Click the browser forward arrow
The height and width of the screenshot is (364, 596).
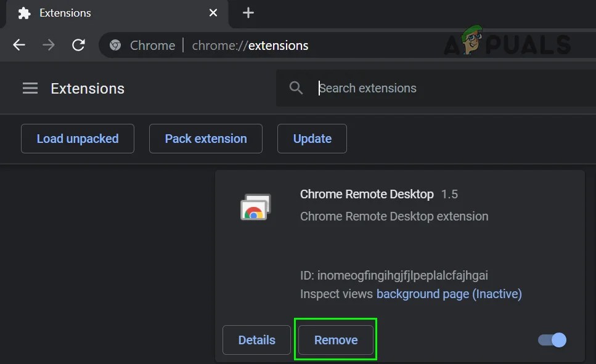pos(49,45)
